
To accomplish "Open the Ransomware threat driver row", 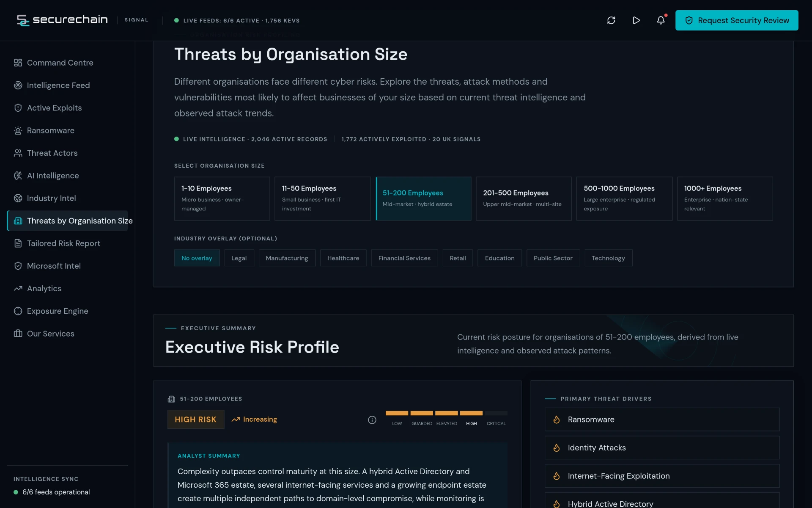I will pyautogui.click(x=662, y=420).
